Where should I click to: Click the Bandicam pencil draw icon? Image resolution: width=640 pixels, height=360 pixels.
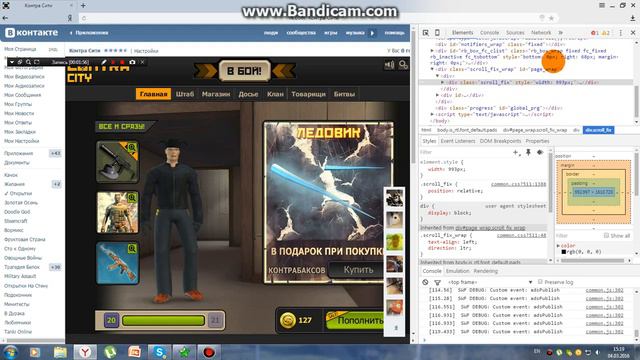point(104,62)
